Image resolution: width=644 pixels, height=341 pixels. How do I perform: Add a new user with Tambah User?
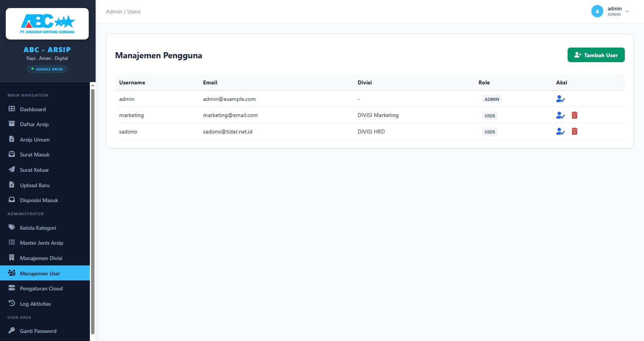(x=596, y=55)
